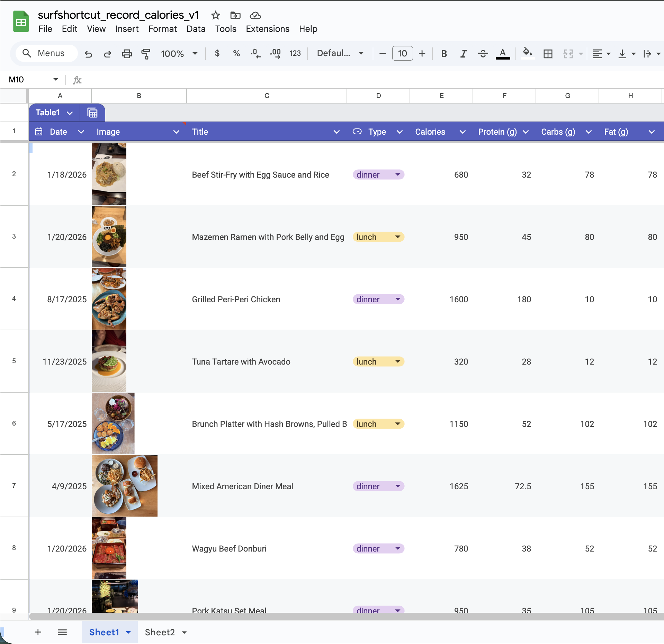Open meal type dropdown for Tuna Tartare
The image size is (664, 644).
click(x=397, y=361)
